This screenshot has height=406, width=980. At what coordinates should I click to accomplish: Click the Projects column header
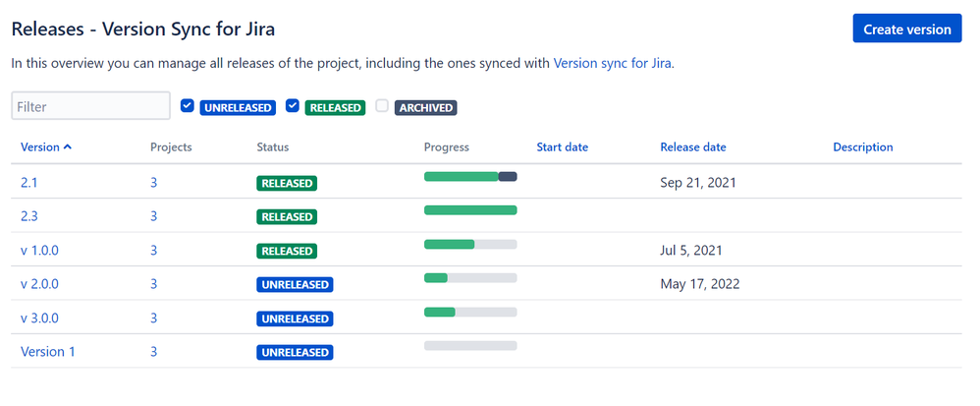point(171,147)
